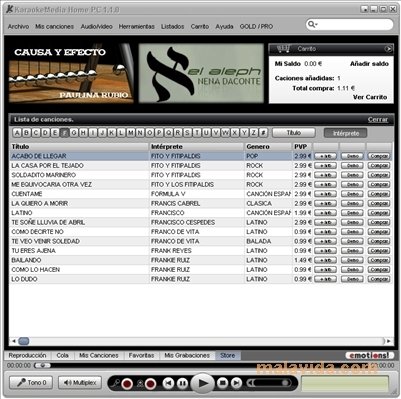Click the shopping cart icon in Carrito header
This screenshot has height=399, width=401.
click(x=283, y=49)
